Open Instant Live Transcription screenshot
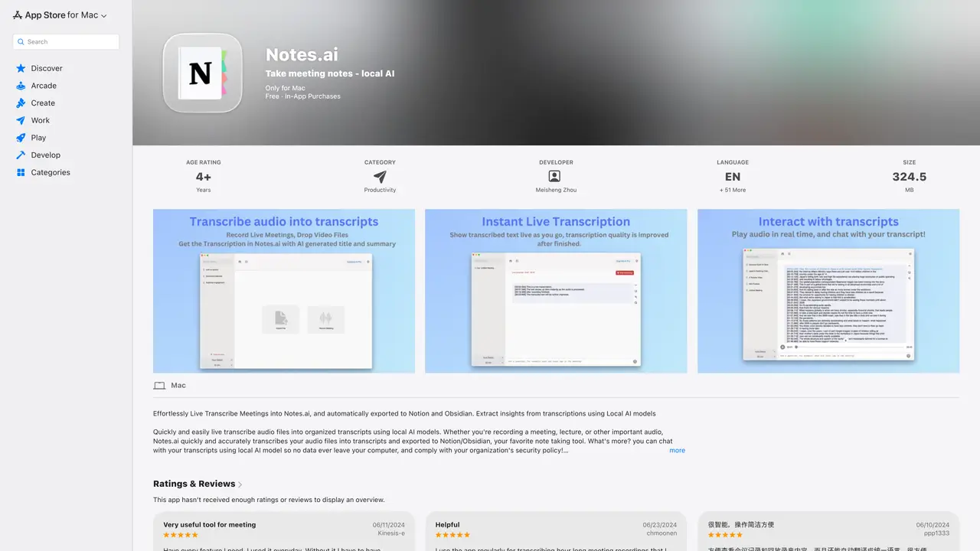The image size is (980, 551). (x=556, y=291)
